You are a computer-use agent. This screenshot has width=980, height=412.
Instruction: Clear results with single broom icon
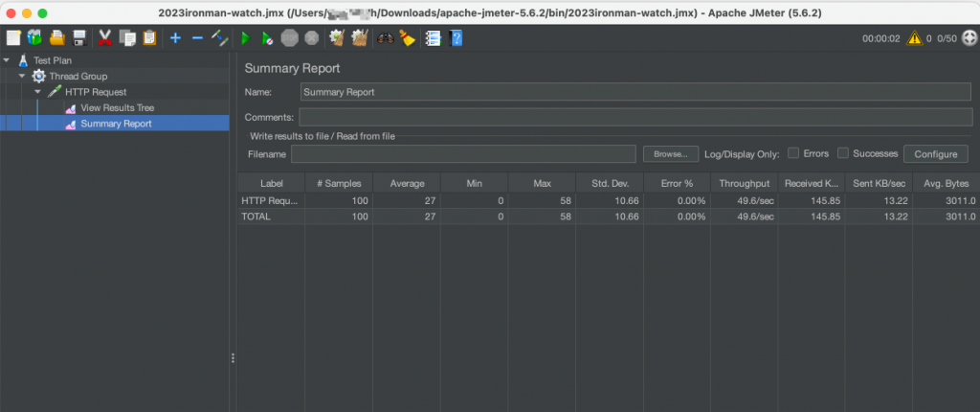338,38
